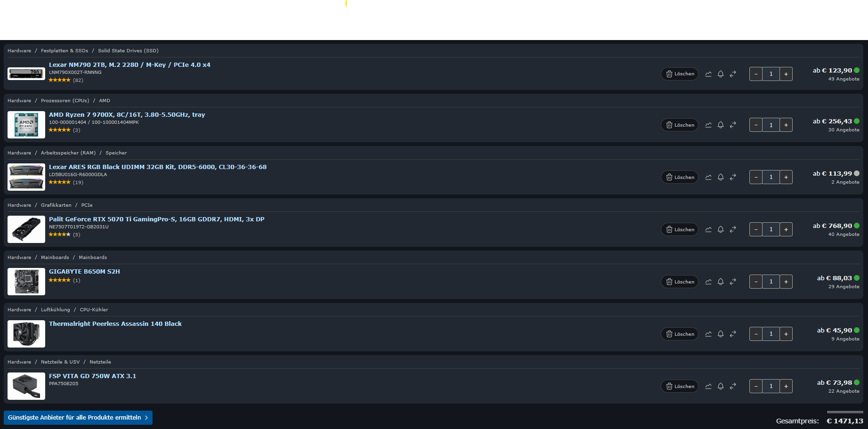Increase quantity of AMD Ryzen 7 9700X

786,125
